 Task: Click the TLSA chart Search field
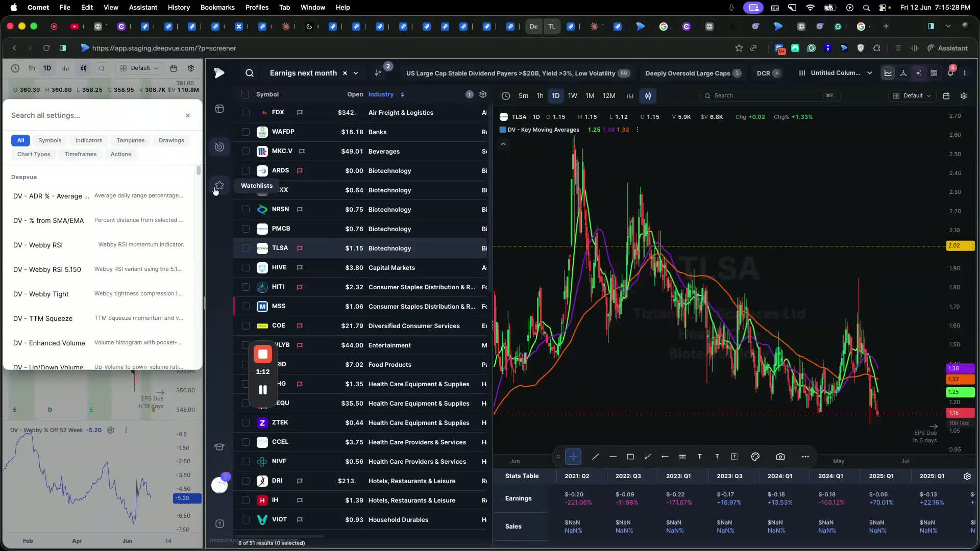point(770,96)
